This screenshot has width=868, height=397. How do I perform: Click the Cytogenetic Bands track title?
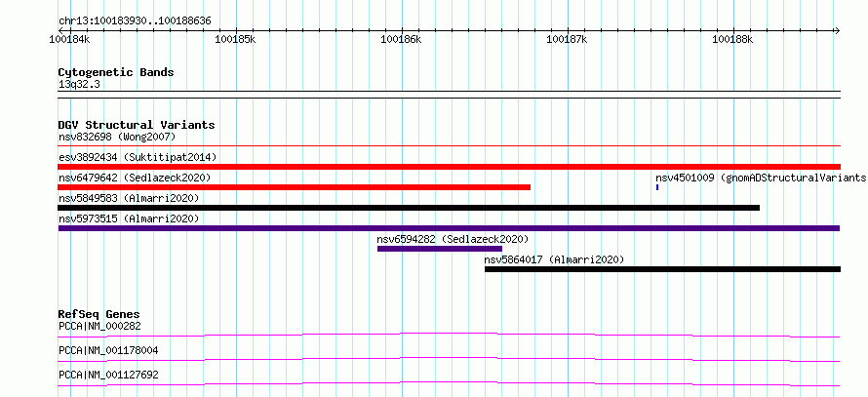tap(116, 72)
